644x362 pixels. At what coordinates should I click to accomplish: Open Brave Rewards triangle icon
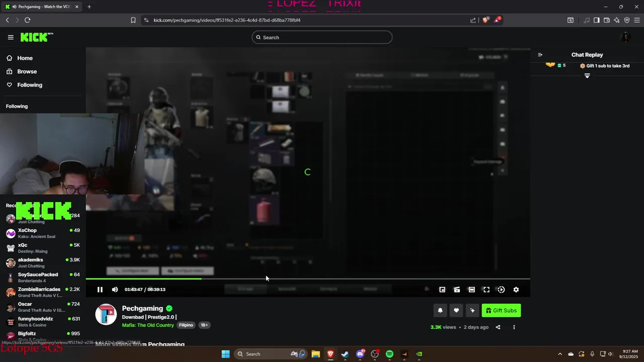point(497,20)
